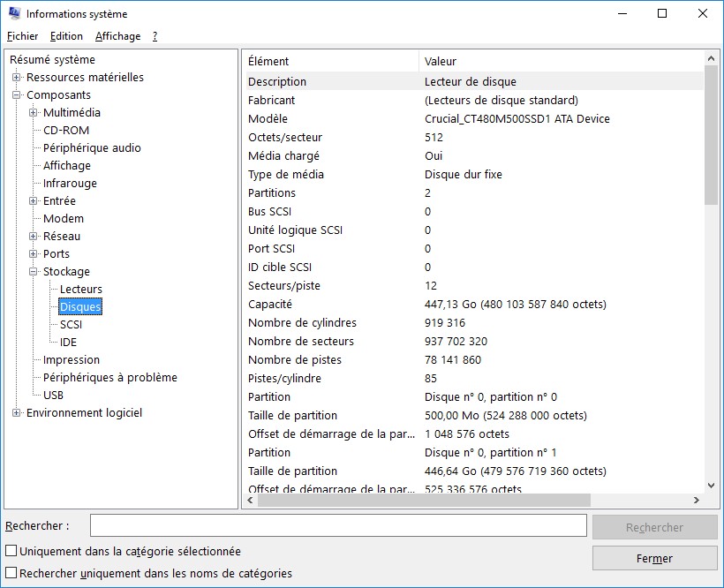
Task: Collapse the Stockage tree node
Action: 34,272
